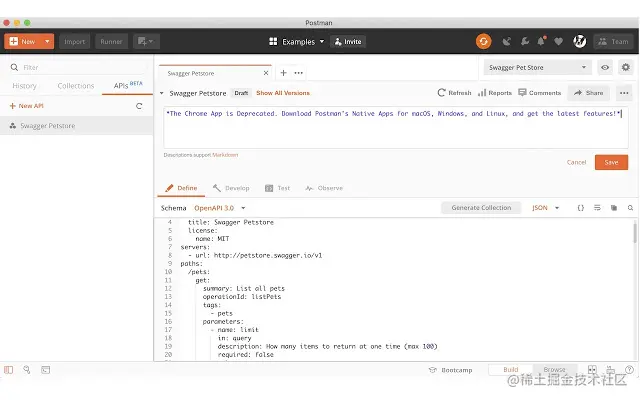
Task: Open the OpenAPI 3.0 schema type dropdown
Action: (x=220, y=208)
